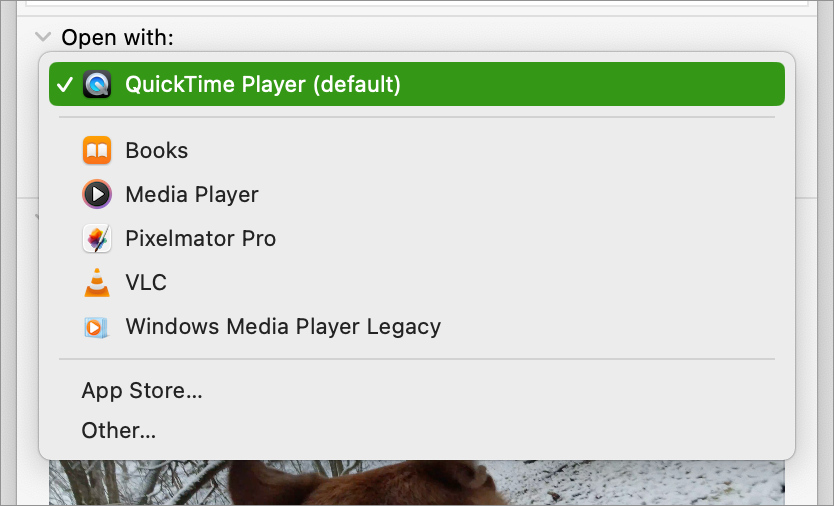Viewport: 834px width, 506px height.
Task: Click the orange Books app icon
Action: click(x=97, y=150)
